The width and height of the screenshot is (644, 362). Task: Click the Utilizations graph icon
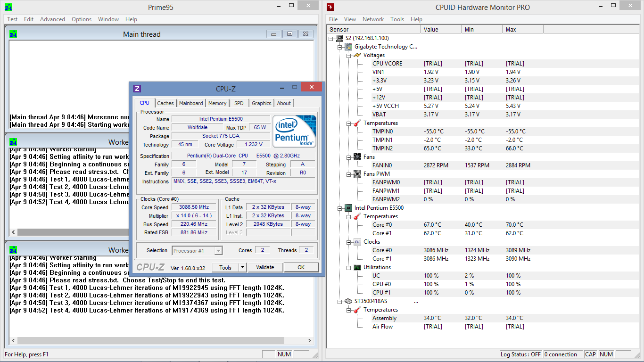(x=357, y=267)
